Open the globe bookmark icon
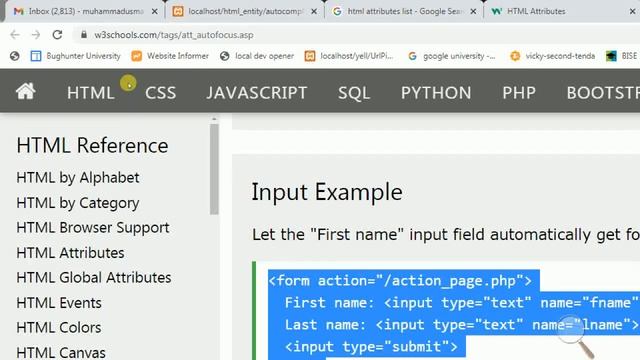 (x=15, y=56)
